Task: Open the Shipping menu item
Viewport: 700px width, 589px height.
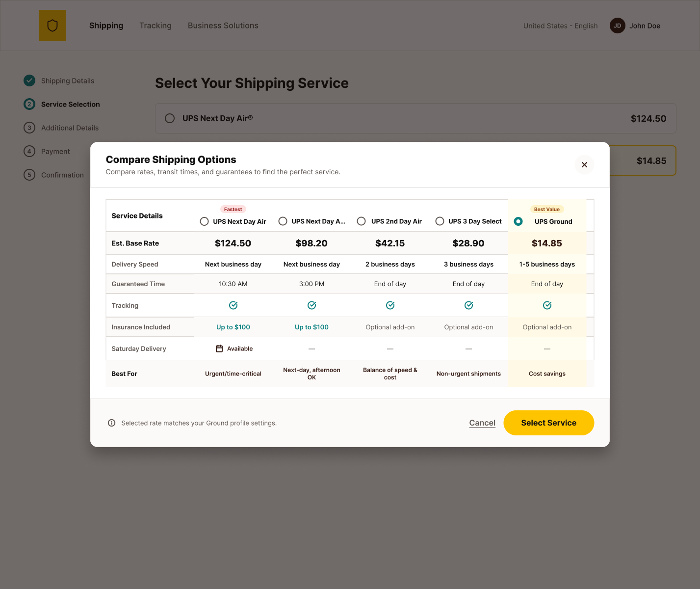Action: pos(106,26)
